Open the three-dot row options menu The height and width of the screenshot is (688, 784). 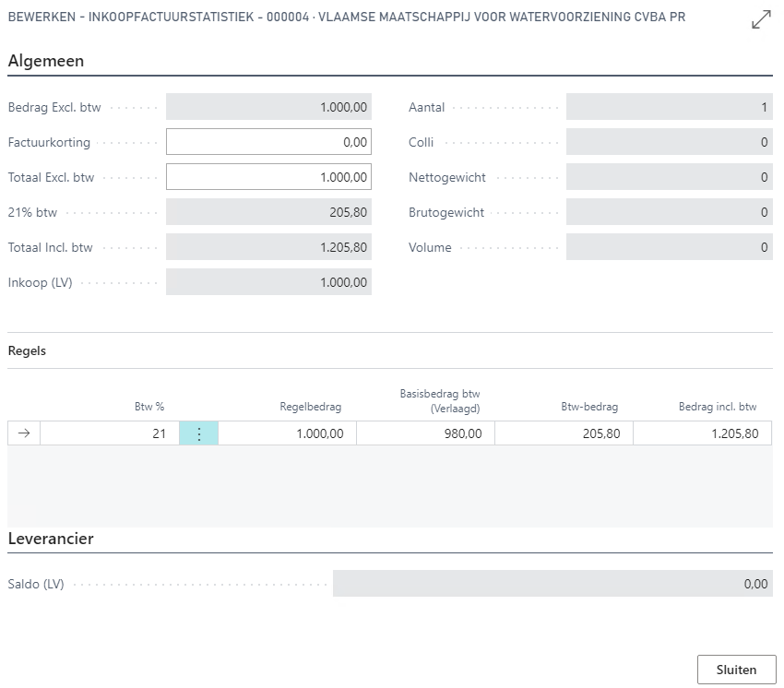[199, 433]
